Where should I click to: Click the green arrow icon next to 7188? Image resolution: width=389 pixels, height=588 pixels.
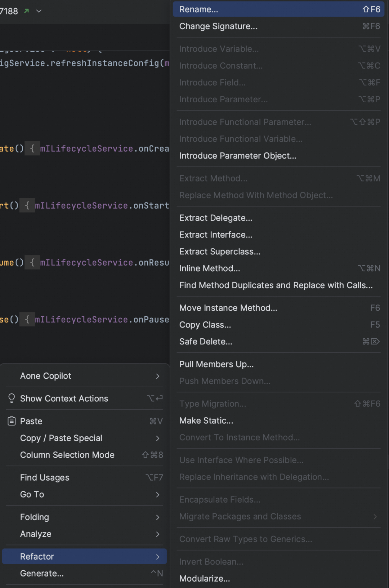26,11
